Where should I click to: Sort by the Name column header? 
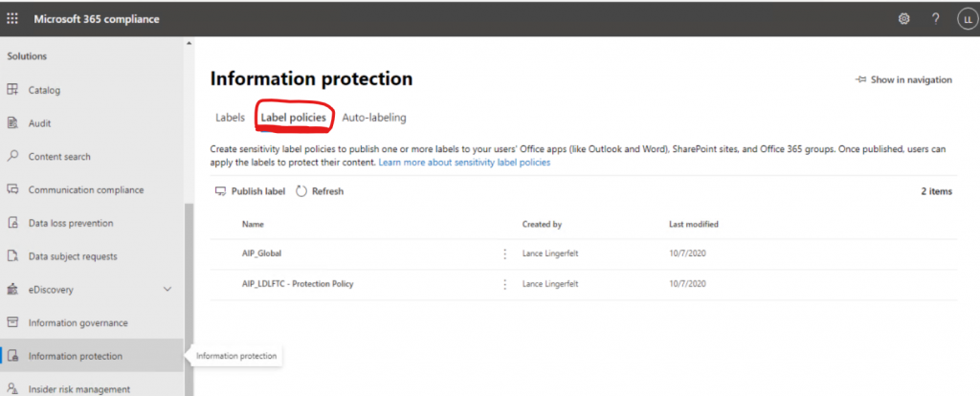pos(253,224)
